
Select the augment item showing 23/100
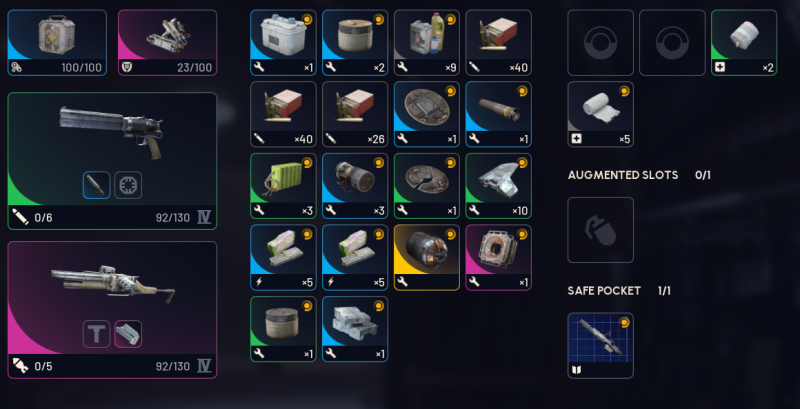click(x=167, y=43)
